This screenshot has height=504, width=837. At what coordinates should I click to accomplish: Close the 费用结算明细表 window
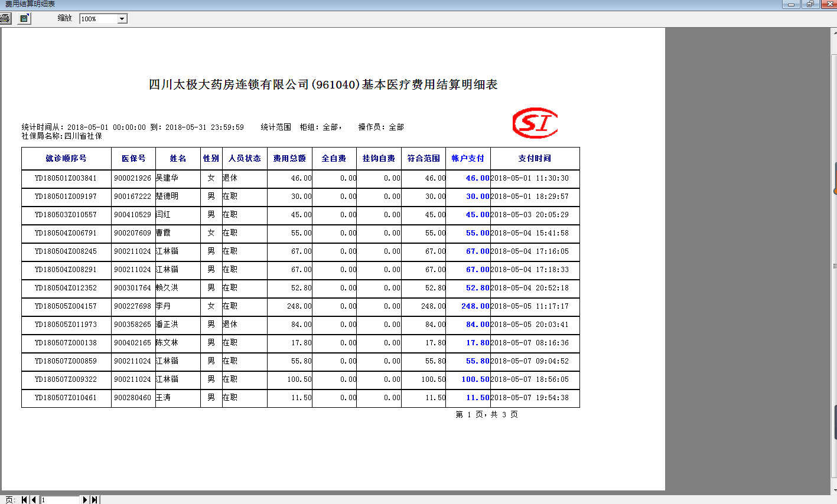[x=828, y=4]
